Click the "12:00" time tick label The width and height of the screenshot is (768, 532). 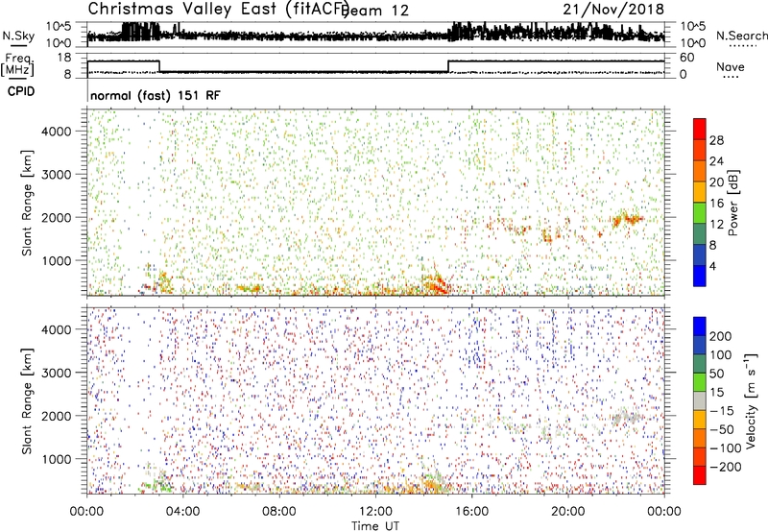tap(375, 512)
